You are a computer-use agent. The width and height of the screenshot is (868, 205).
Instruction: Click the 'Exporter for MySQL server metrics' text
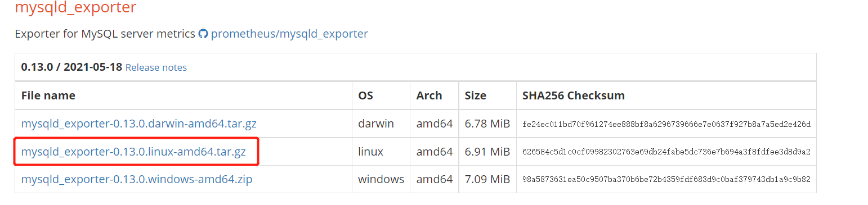point(105,34)
